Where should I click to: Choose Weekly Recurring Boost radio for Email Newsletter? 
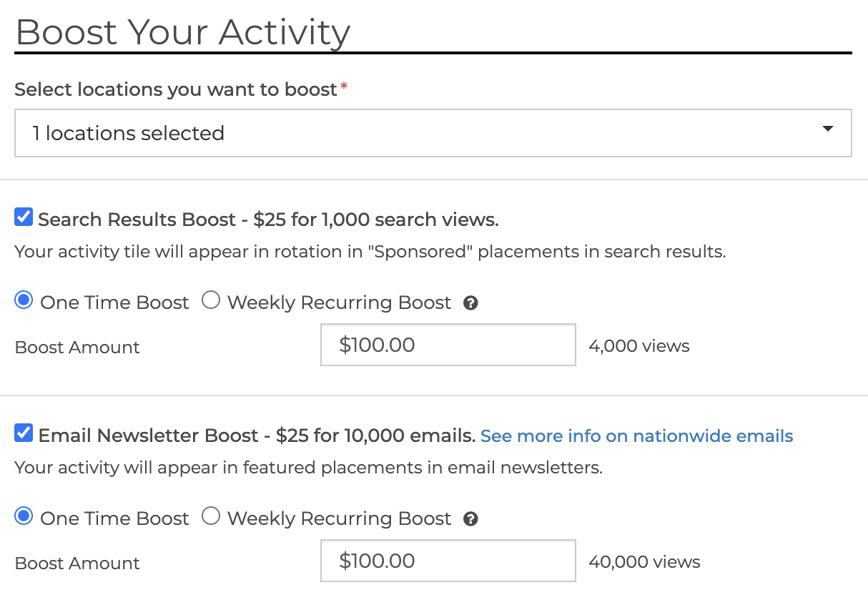point(211,516)
